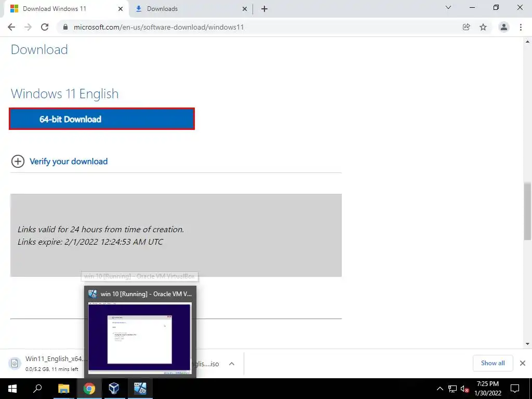Close the Downloads tab

(245, 9)
